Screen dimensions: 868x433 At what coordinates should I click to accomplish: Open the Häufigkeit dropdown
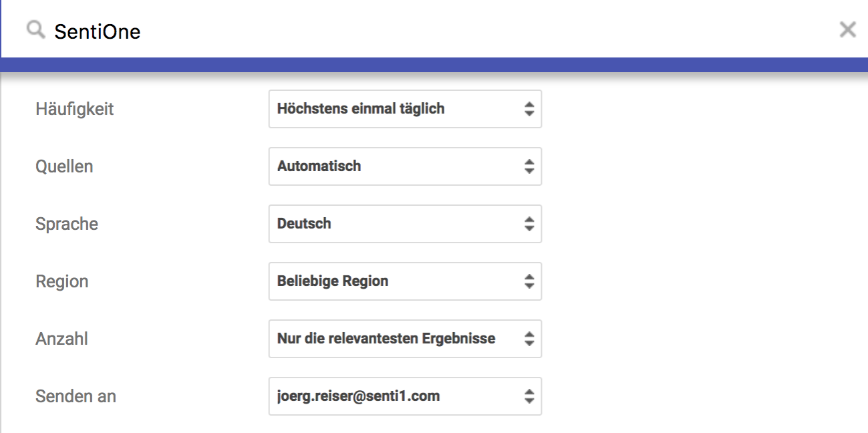404,109
